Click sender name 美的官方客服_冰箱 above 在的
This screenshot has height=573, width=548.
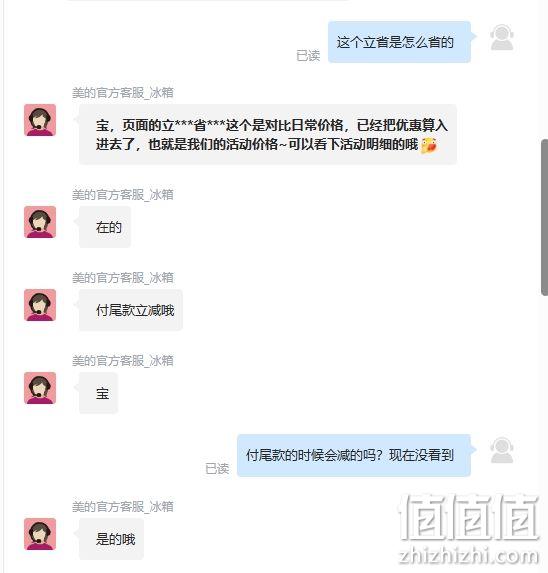(123, 195)
